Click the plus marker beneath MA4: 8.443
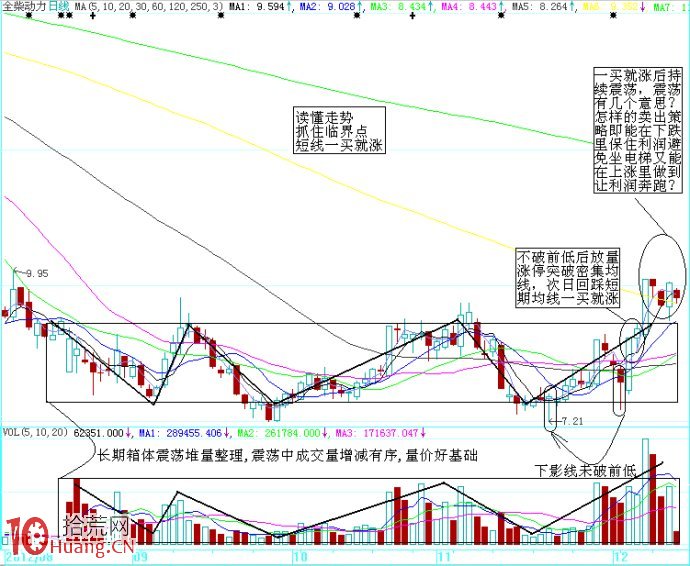 412,15
